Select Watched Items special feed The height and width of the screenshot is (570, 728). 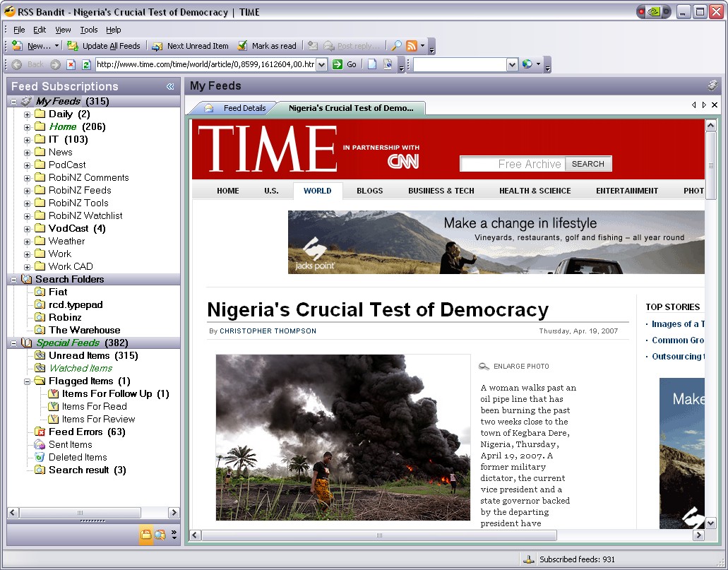80,369
